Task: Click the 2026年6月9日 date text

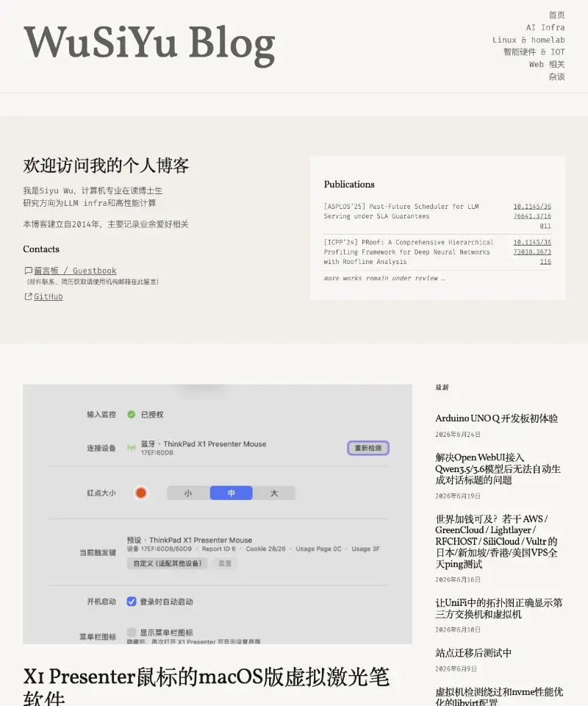Action: (x=456, y=668)
